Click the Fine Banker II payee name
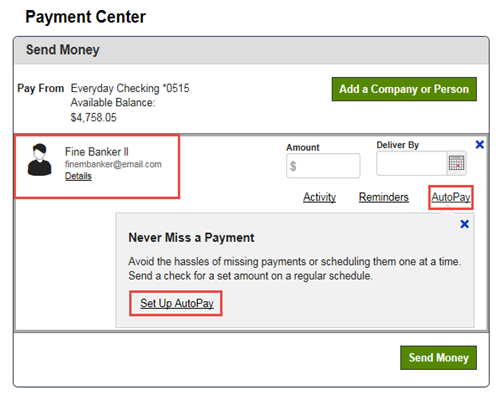This screenshot has width=500, height=400. coord(97,152)
